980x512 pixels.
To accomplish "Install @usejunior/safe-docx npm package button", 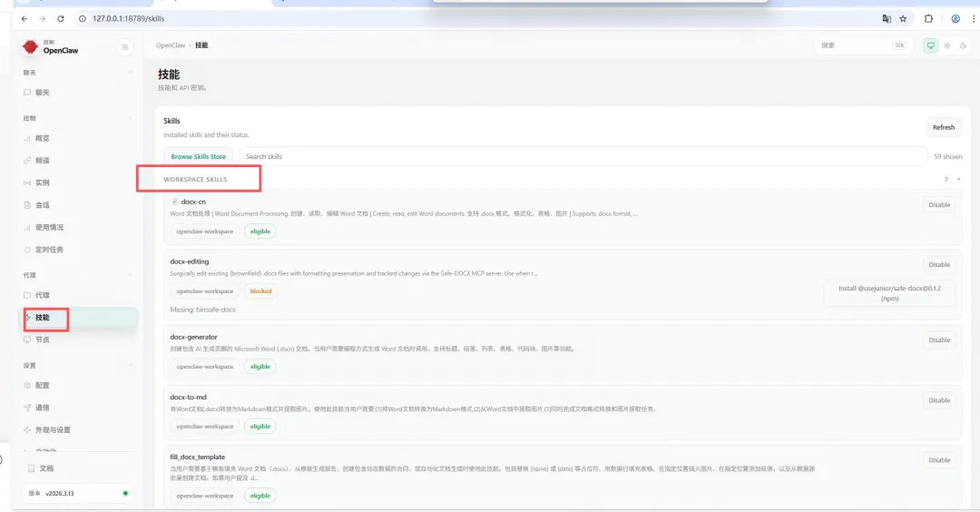I will click(x=889, y=293).
